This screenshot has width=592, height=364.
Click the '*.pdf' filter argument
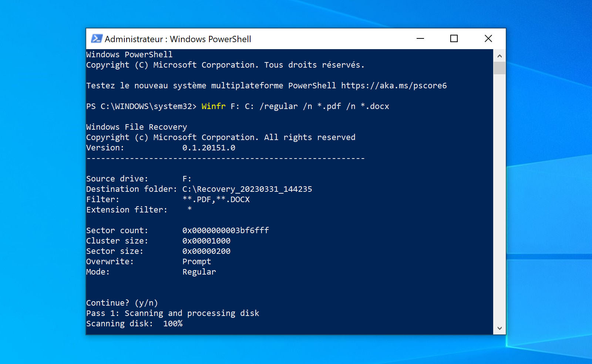click(329, 106)
